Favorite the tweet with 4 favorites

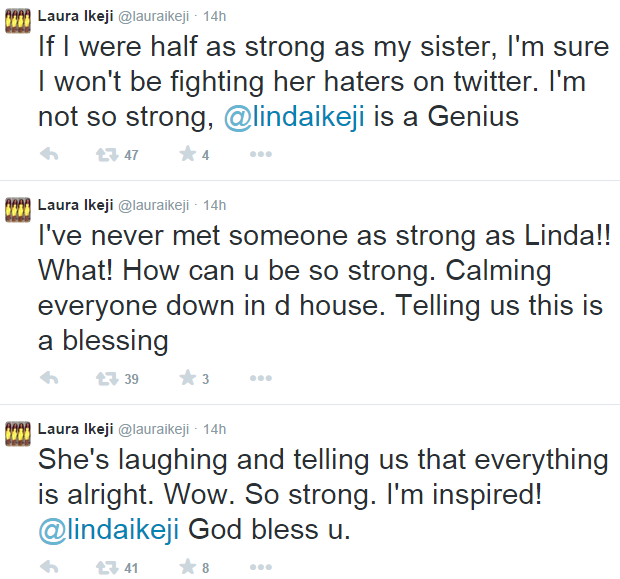(x=186, y=155)
